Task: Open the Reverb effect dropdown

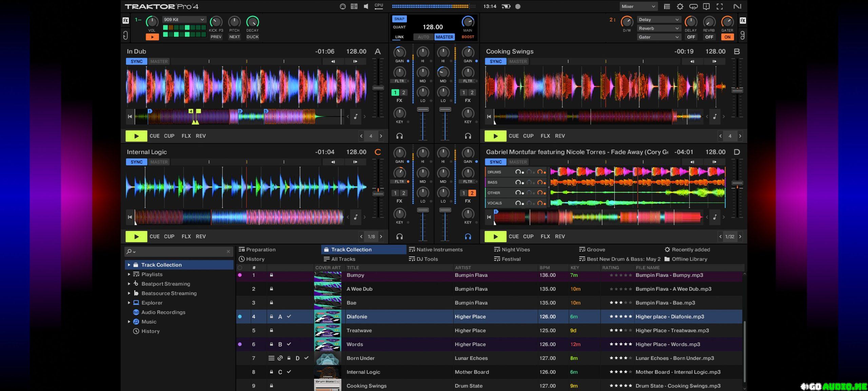Action: (x=658, y=29)
